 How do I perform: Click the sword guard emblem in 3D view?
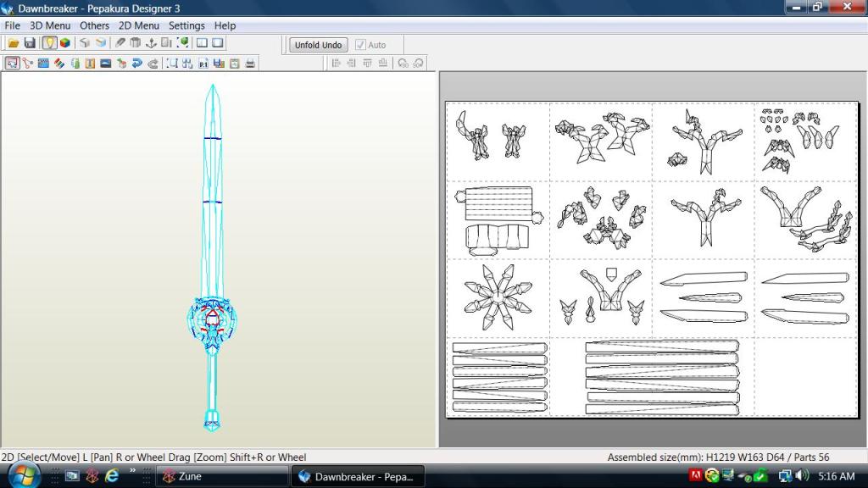[212, 321]
